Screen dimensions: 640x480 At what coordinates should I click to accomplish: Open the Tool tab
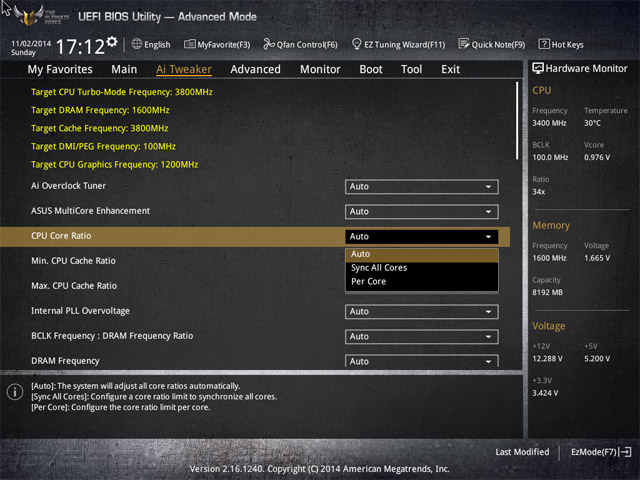click(x=411, y=69)
